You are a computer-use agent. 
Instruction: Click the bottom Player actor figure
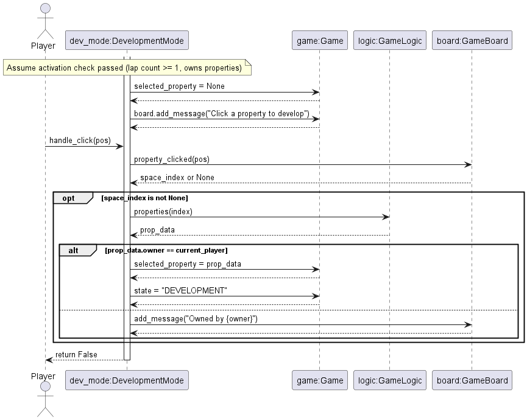point(45,399)
